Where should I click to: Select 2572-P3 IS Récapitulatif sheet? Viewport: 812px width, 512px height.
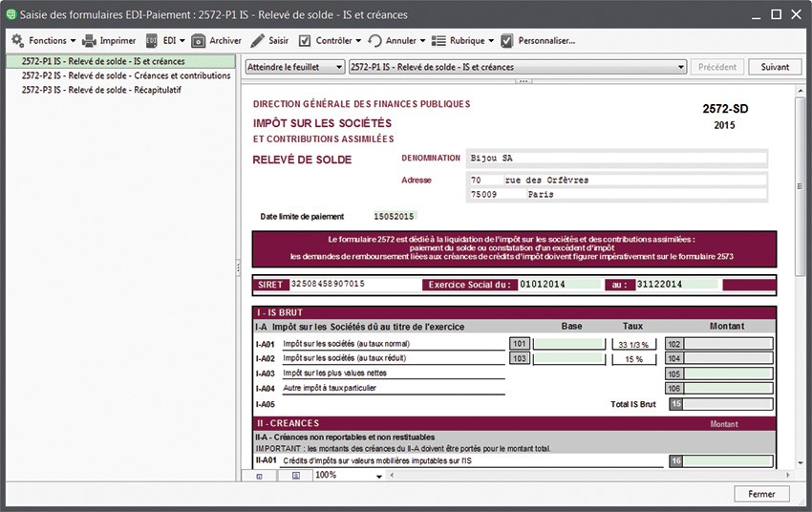(x=101, y=90)
